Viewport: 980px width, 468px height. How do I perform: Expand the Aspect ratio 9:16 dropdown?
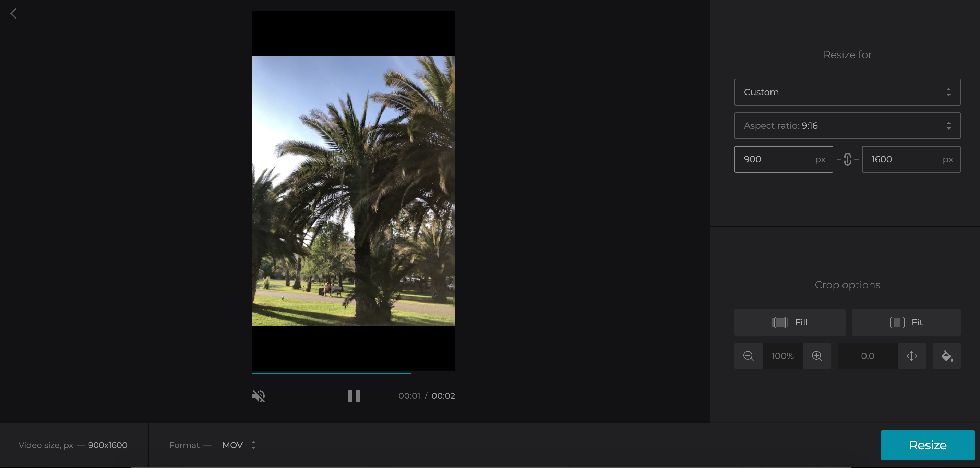click(847, 126)
